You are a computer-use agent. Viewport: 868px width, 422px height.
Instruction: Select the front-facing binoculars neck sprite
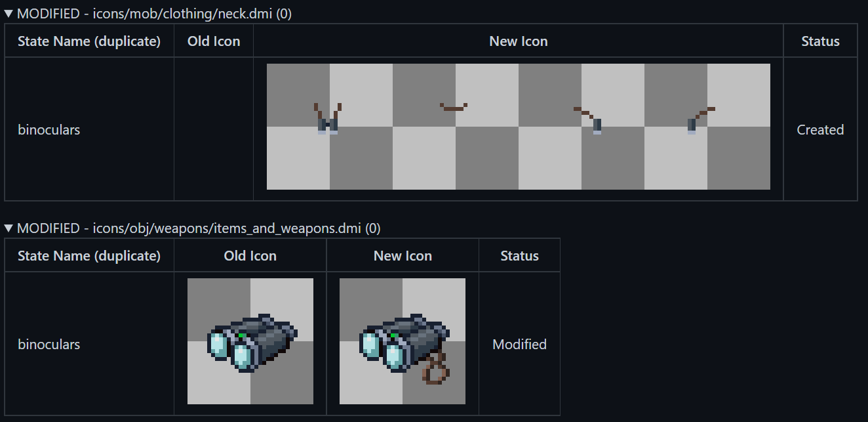(330, 127)
